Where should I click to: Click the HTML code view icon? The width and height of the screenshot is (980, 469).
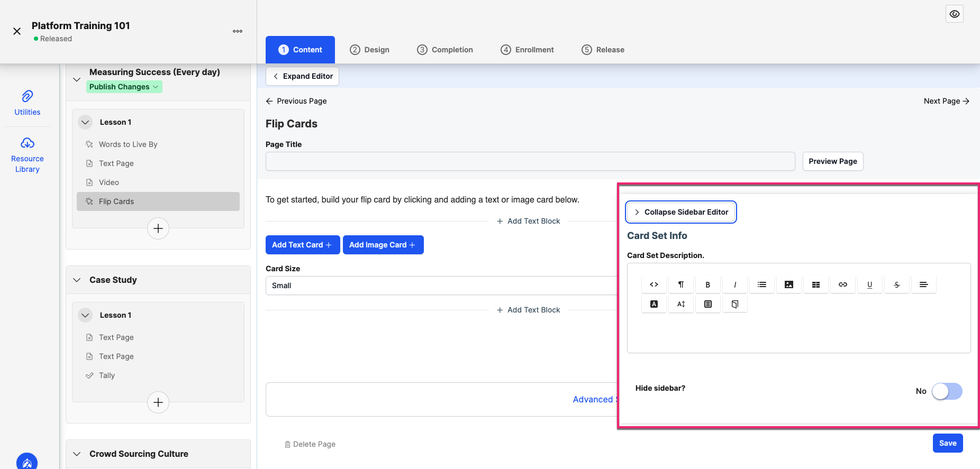(x=654, y=284)
